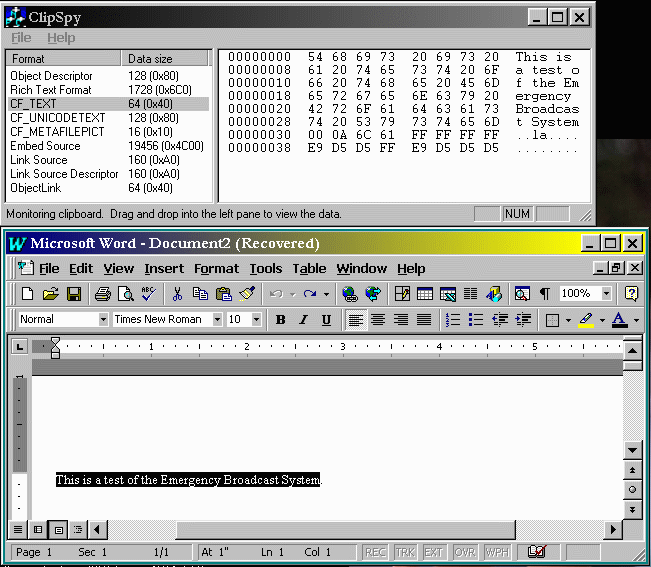Viewport: 651px width, 567px height.
Task: Expand the Font Color dropdown arrow
Action: tap(636, 320)
